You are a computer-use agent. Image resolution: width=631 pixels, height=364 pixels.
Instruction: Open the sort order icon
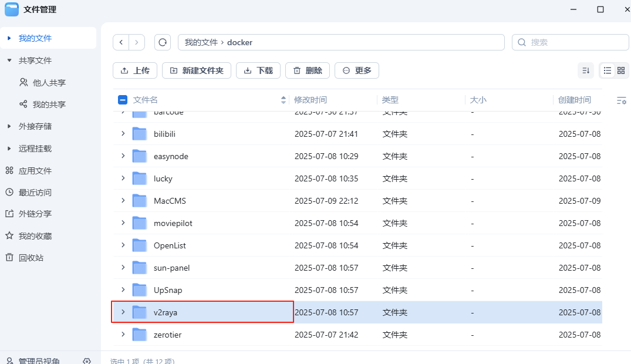click(x=585, y=70)
